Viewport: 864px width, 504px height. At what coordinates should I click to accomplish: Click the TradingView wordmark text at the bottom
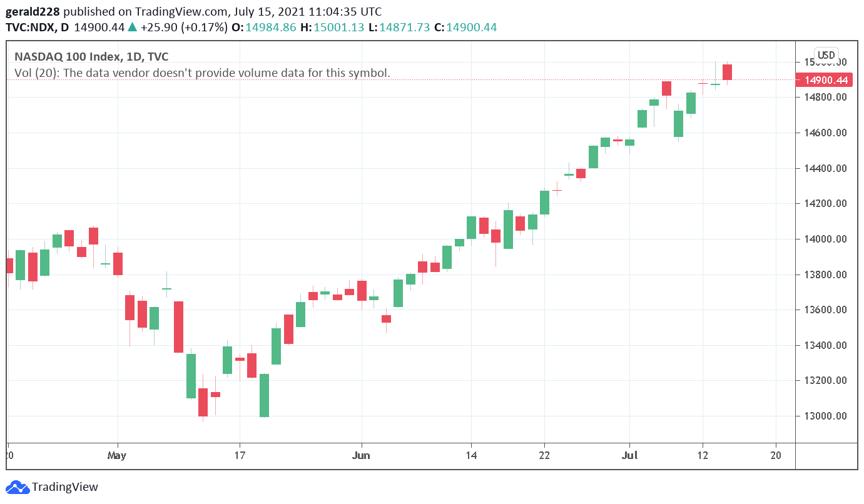click(x=65, y=487)
